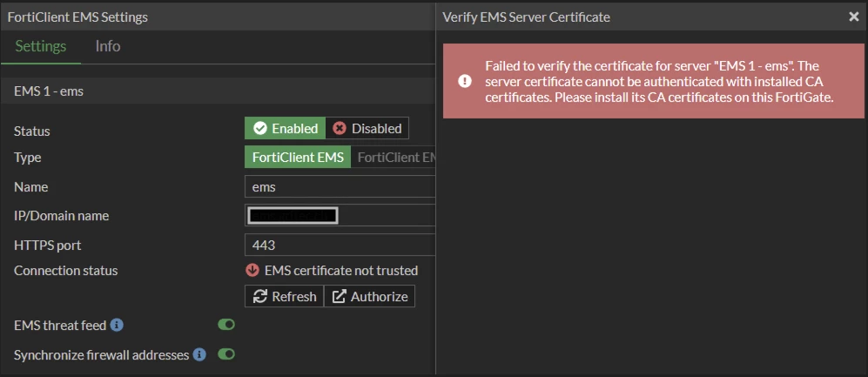Click the warning icon in the error banner

click(465, 81)
